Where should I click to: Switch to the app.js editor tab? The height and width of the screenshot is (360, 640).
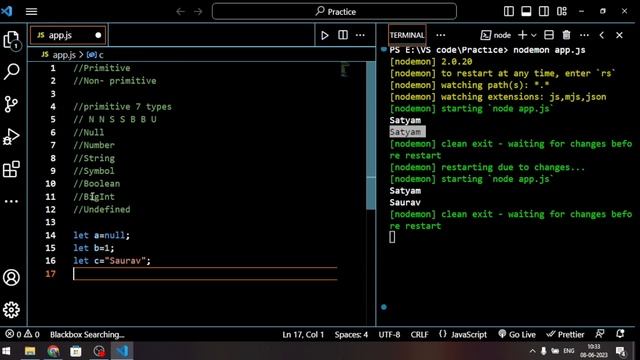(68, 35)
